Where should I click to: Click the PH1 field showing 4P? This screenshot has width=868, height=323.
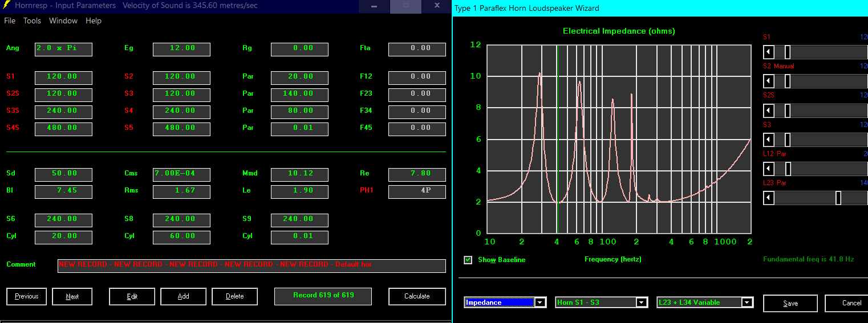(x=417, y=191)
